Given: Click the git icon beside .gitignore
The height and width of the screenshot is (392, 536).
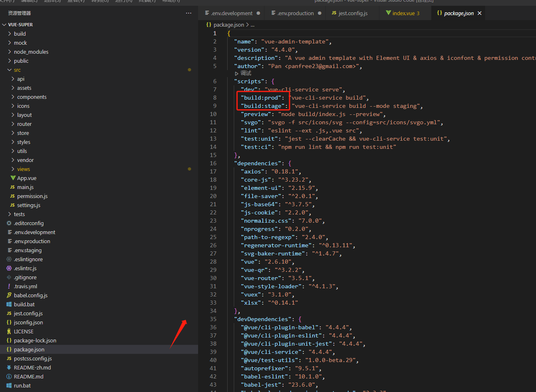Looking at the screenshot, I should coord(9,277).
